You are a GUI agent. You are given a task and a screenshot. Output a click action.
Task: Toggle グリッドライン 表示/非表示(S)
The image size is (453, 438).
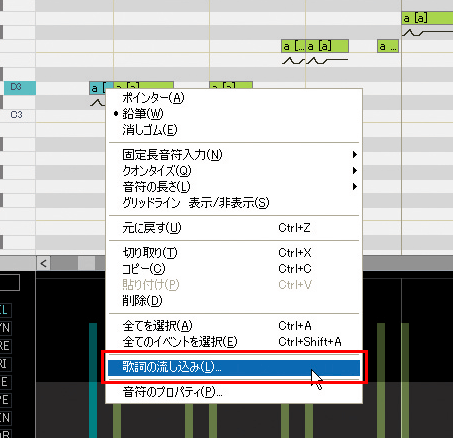234,203
